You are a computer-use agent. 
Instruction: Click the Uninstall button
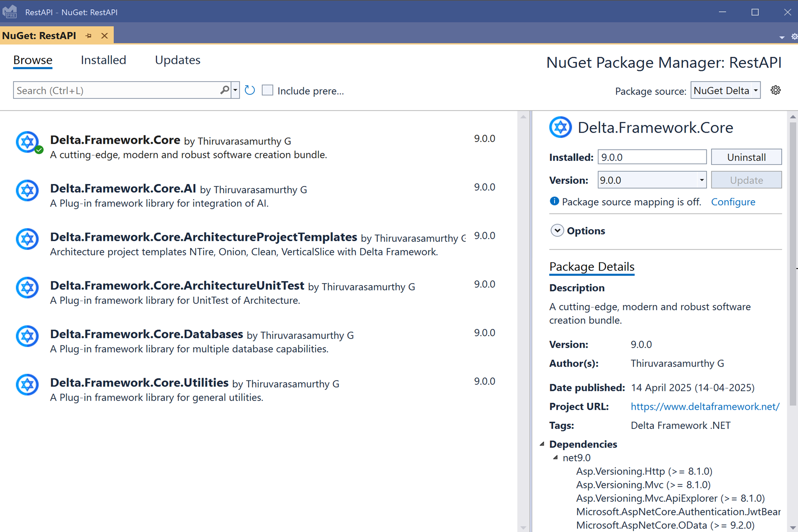(746, 157)
